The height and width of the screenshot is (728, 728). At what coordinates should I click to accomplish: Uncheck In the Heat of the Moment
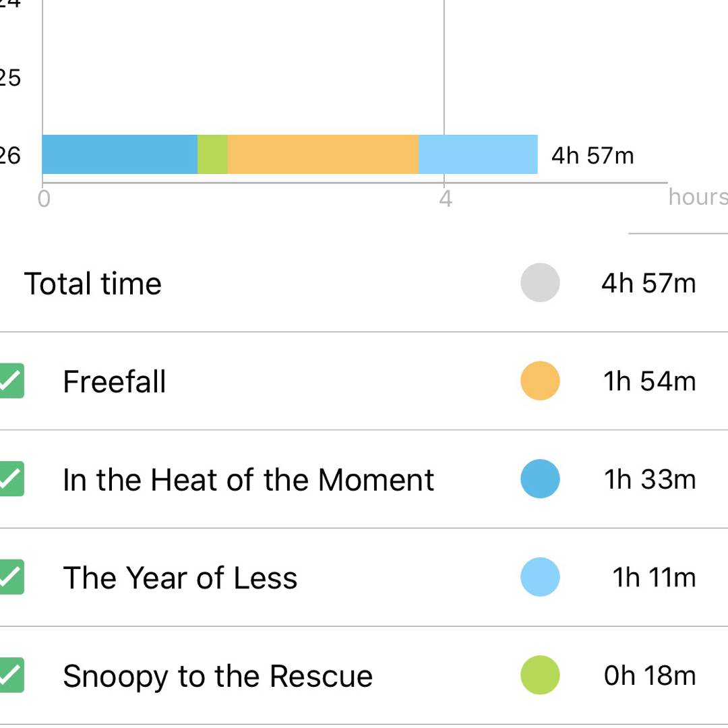10,479
